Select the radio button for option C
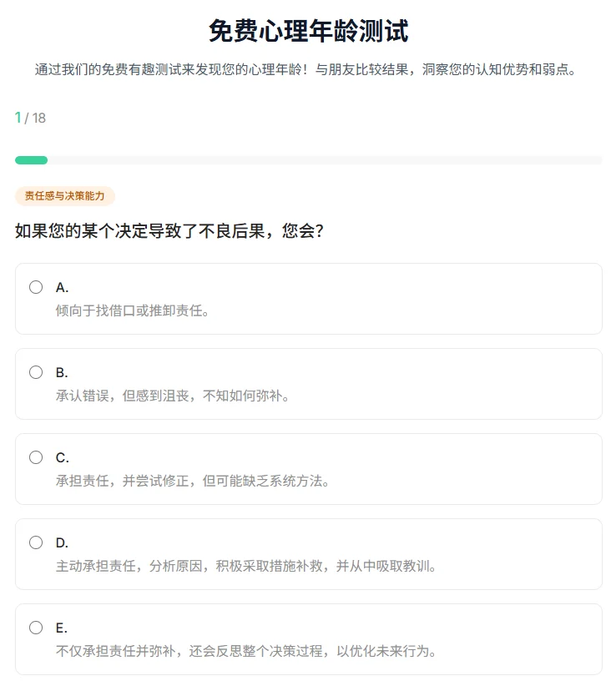This screenshot has width=616, height=686. pos(35,456)
